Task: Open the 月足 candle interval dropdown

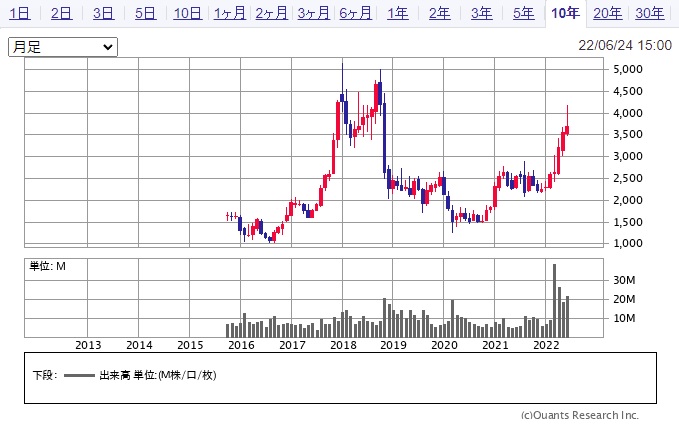Action: 63,47
